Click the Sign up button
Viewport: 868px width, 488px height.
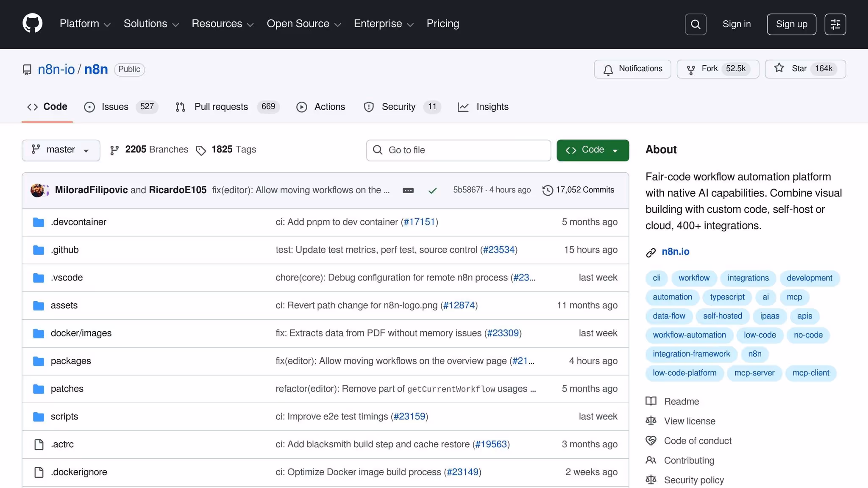point(791,24)
